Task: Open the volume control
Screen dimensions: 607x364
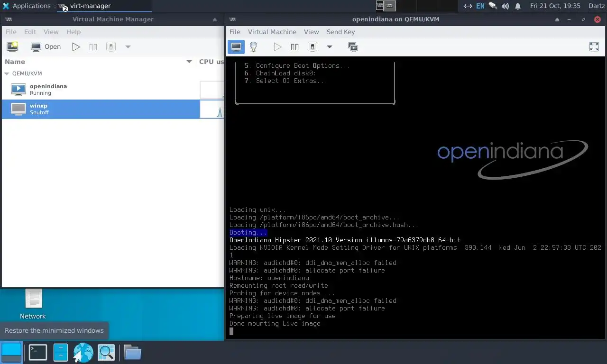Action: point(505,6)
